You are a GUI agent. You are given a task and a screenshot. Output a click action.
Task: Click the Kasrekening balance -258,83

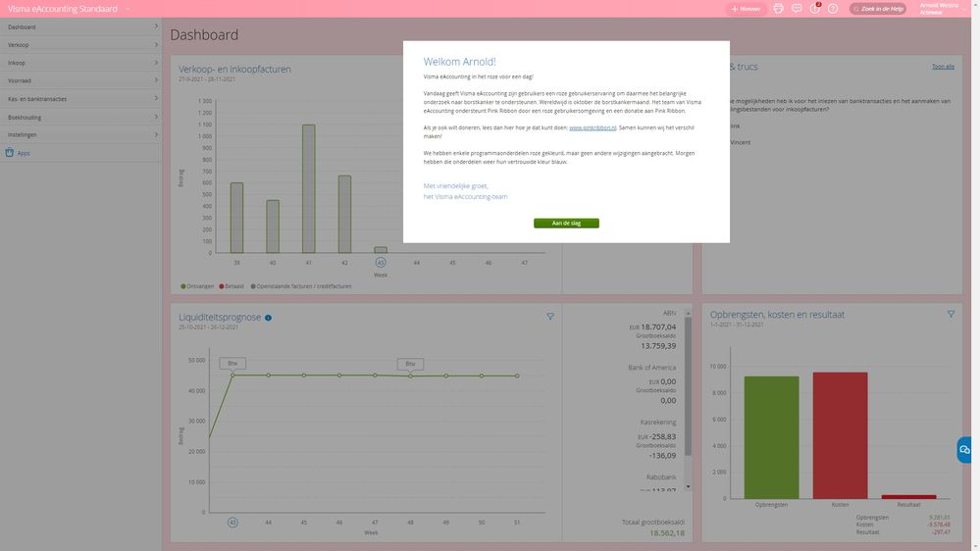(x=662, y=436)
